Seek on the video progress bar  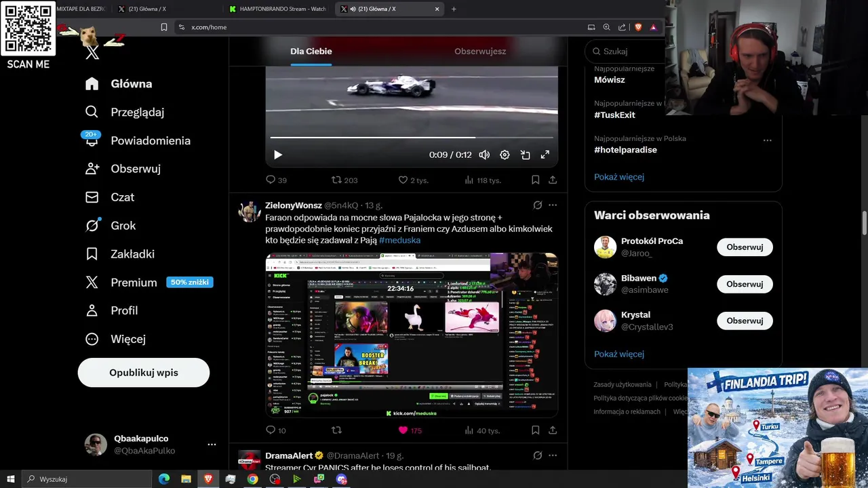coord(412,138)
